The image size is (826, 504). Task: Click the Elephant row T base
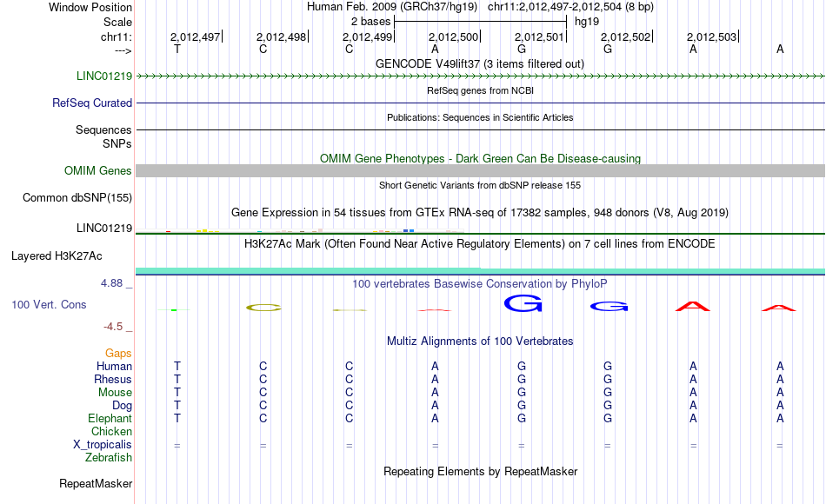177,418
